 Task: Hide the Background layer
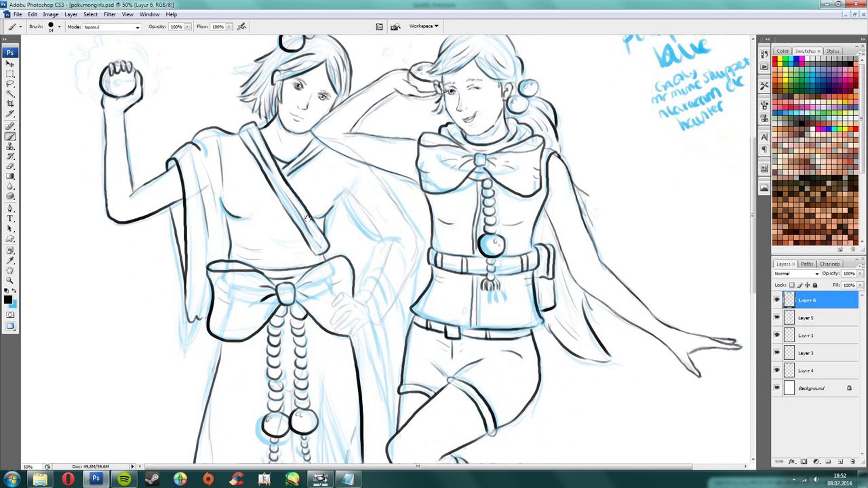[x=777, y=388]
